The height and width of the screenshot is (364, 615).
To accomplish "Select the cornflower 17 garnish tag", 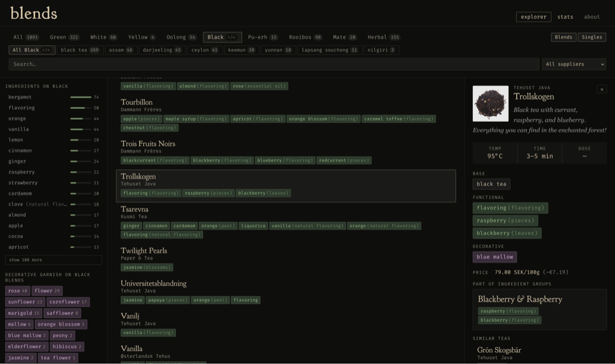I will (68, 302).
